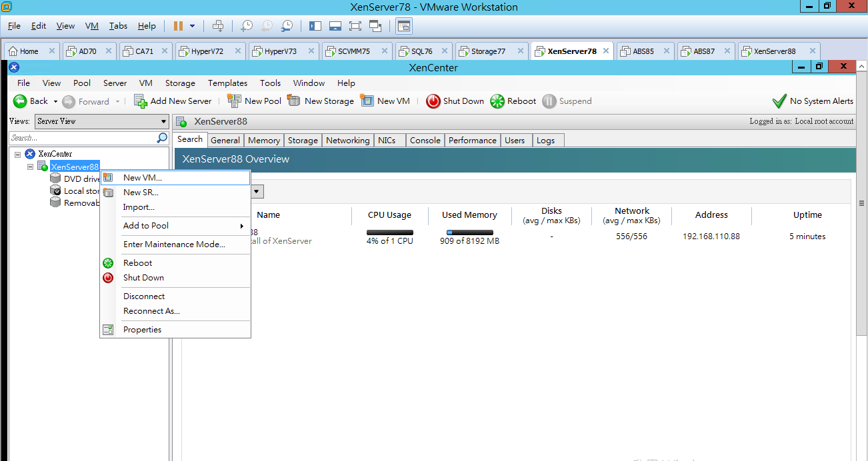Click the Add New Server toolbar icon
Image resolution: width=868 pixels, height=461 pixels.
click(x=140, y=101)
